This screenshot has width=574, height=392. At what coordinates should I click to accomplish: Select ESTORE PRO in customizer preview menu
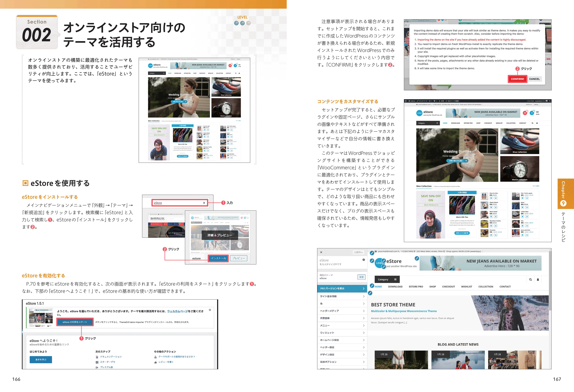416,287
